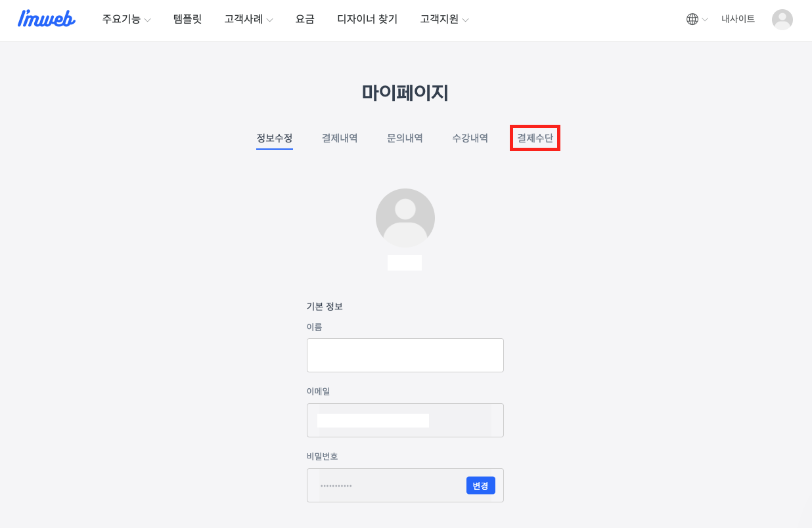Viewport: 812px width, 528px height.
Task: Click the 변경 password change button
Action: [x=480, y=485]
